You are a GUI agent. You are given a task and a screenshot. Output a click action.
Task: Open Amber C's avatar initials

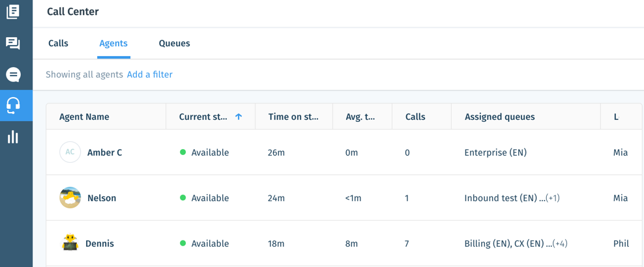click(x=70, y=152)
